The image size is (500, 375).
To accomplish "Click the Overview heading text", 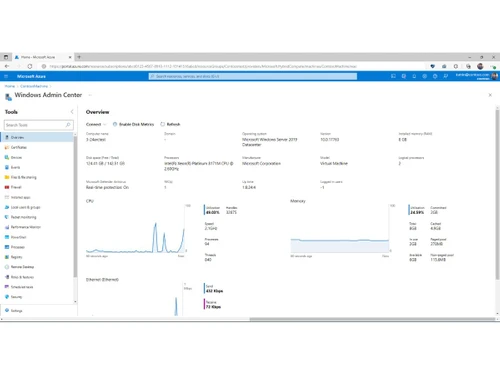I will pyautogui.click(x=97, y=112).
